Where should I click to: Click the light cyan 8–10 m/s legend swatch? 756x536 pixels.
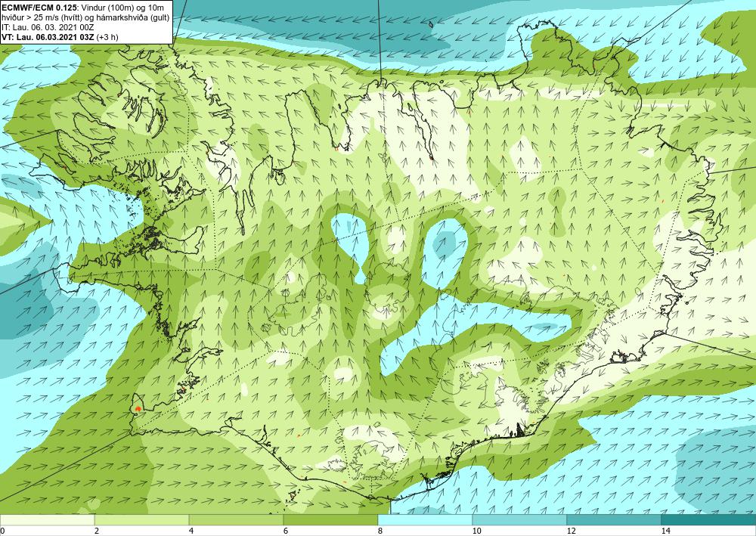click(425, 519)
